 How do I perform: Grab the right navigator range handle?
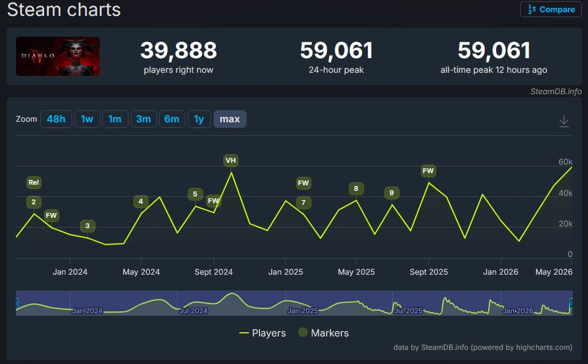571,303
